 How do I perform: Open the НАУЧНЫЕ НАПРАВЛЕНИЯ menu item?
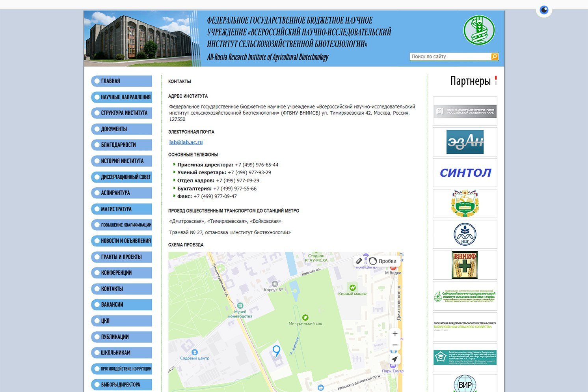tap(121, 97)
